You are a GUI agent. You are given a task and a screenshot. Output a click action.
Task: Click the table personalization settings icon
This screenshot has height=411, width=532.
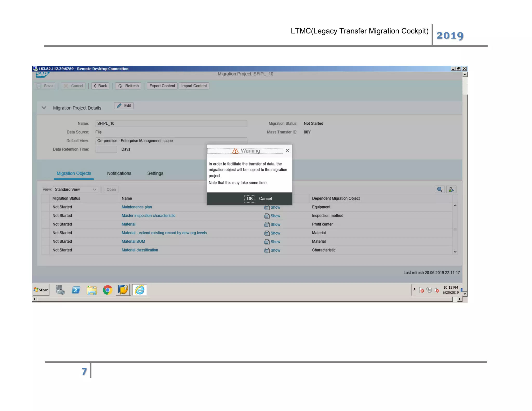[x=451, y=189]
